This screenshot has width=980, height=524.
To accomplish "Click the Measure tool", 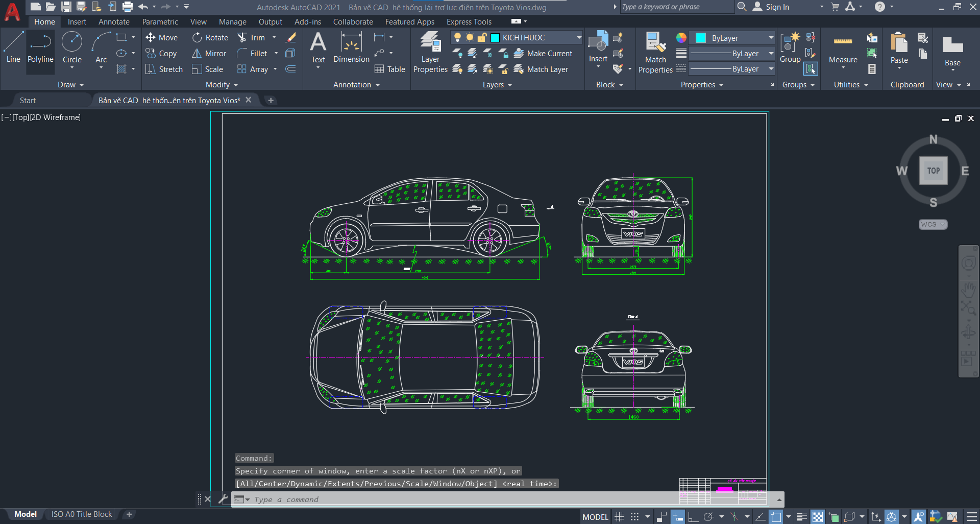I will point(843,49).
